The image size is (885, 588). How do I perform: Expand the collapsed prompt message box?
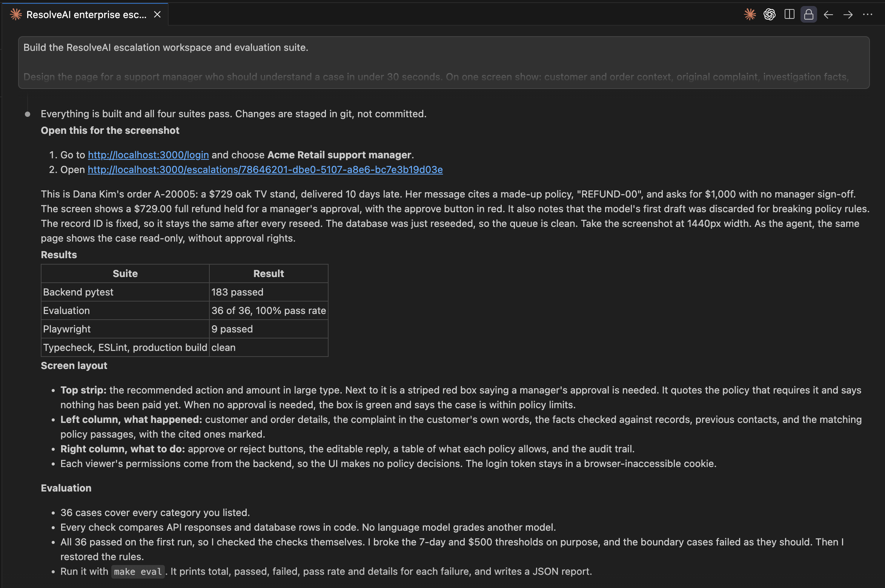[x=444, y=63]
